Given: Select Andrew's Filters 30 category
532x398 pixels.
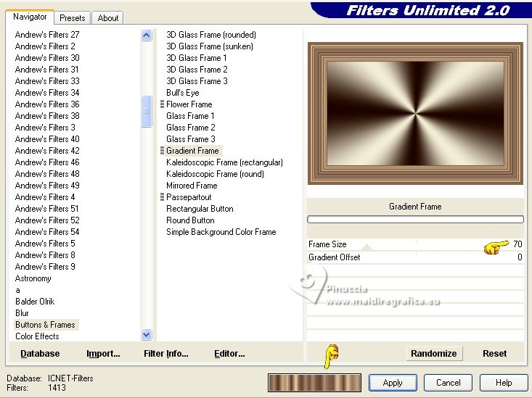Looking at the screenshot, I should click(47, 57).
